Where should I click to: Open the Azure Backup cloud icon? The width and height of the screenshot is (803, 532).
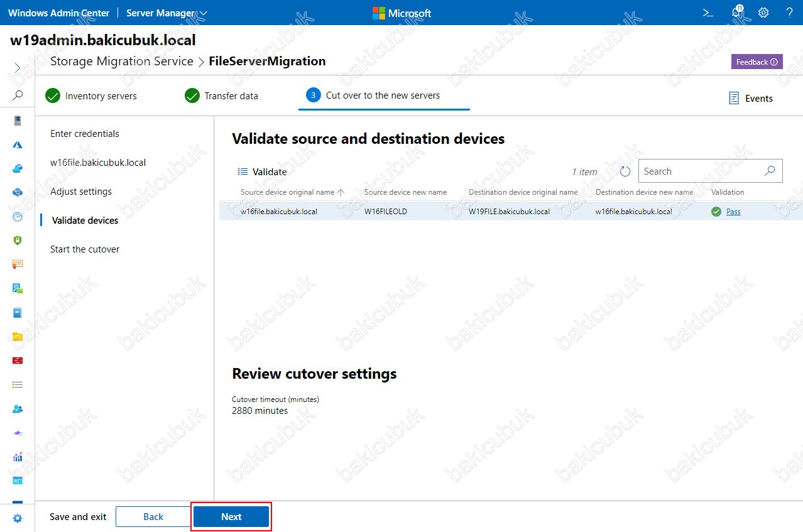[x=18, y=168]
